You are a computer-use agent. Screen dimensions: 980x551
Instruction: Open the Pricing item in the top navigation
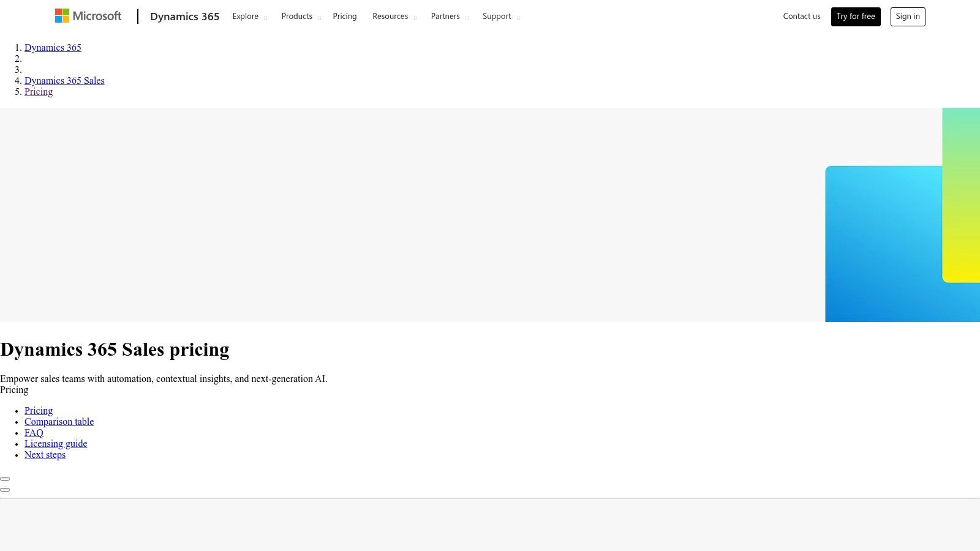(x=345, y=17)
